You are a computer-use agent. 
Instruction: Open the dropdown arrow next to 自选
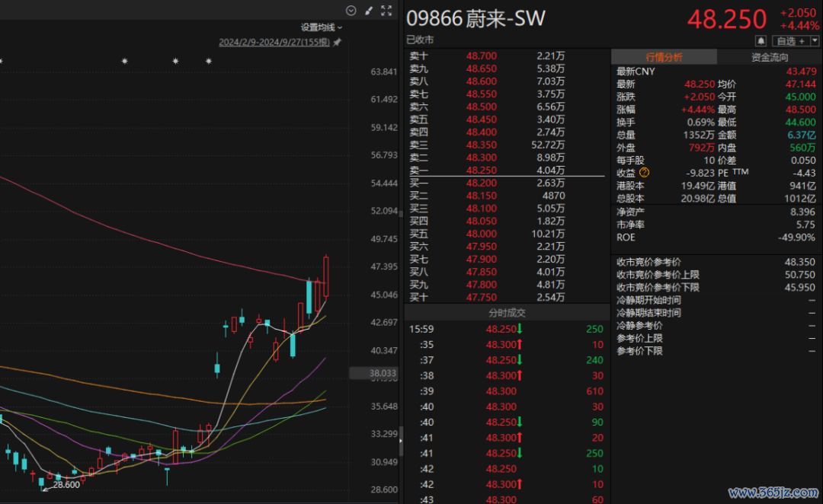pos(815,40)
